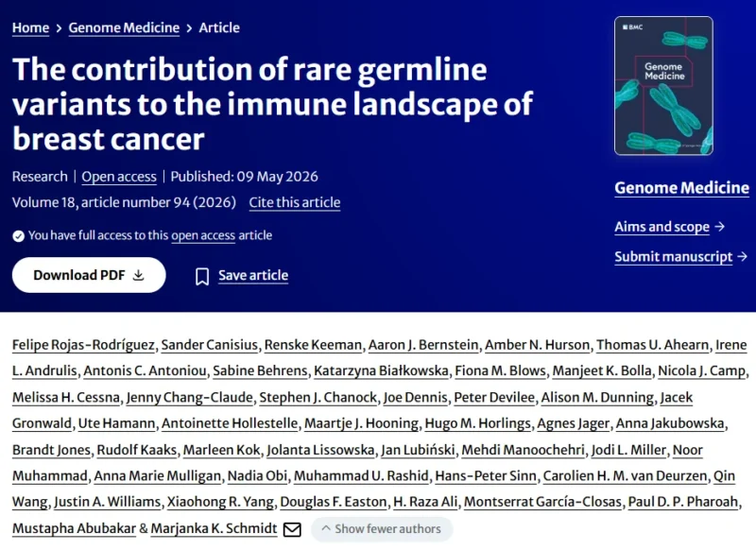
Task: Open author Amber N. Hurson
Action: click(537, 345)
